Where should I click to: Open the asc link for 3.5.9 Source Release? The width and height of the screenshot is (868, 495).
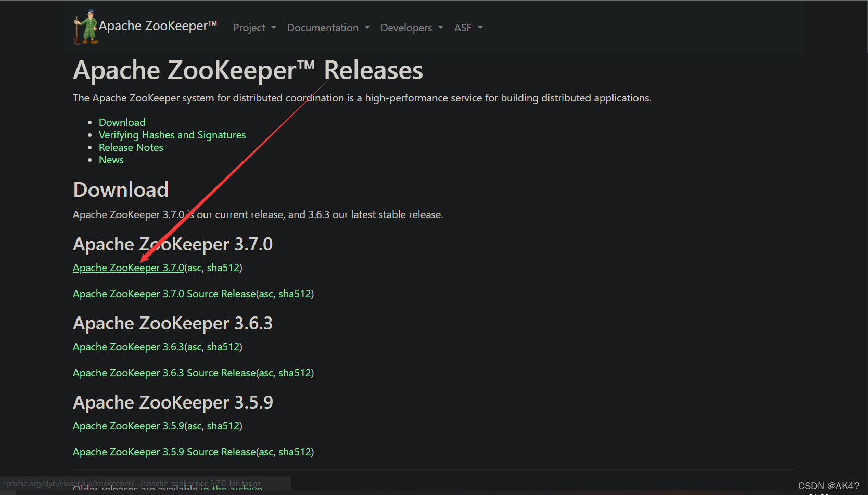(x=266, y=452)
